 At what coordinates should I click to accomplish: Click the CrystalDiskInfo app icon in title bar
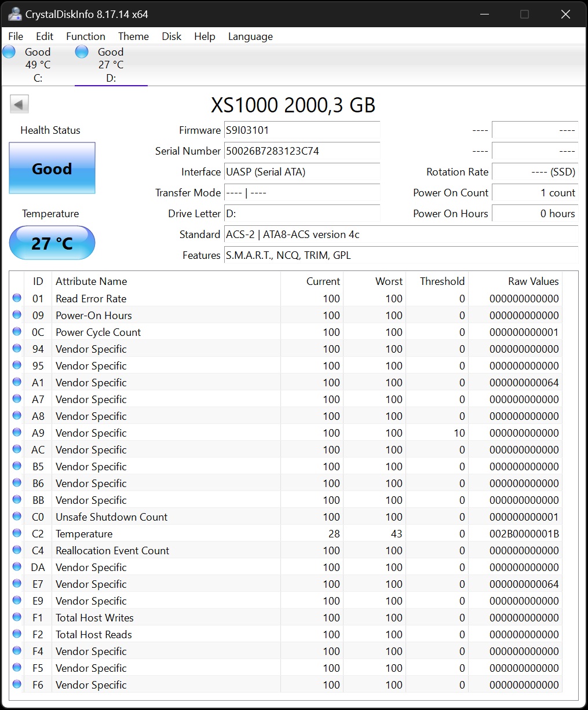(14, 14)
